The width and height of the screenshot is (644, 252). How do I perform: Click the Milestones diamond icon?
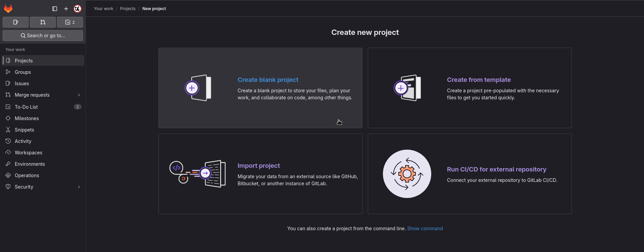tap(8, 118)
